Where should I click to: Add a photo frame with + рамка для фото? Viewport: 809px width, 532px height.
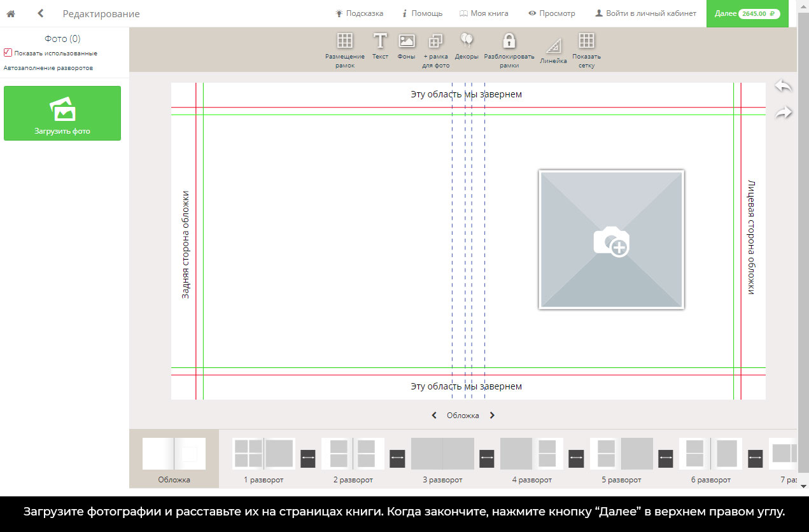pos(436,42)
